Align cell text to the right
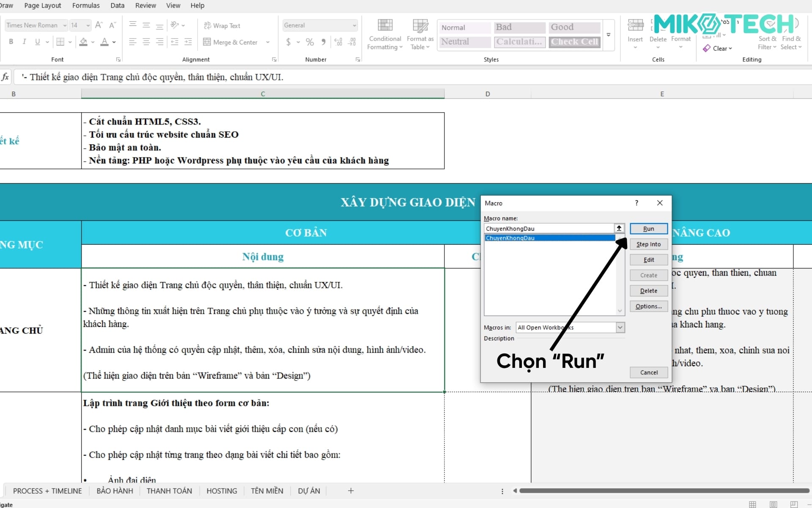Viewport: 812px width, 508px height. pos(159,42)
